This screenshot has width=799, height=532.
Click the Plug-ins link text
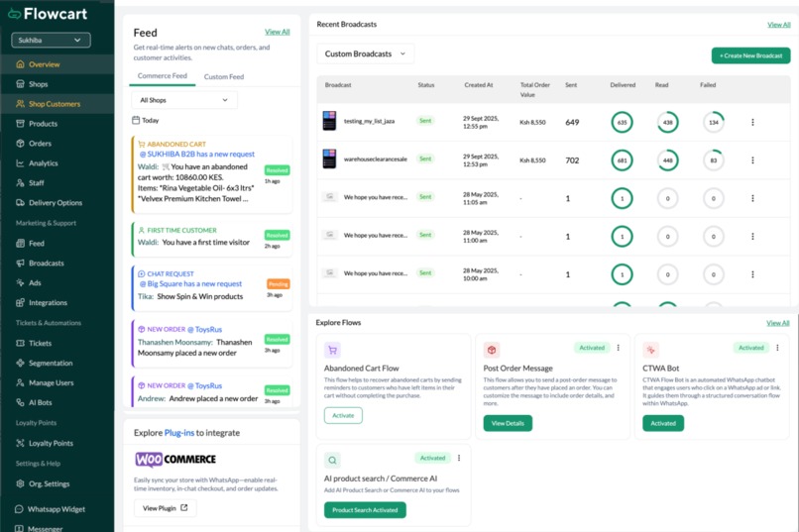pyautogui.click(x=179, y=433)
